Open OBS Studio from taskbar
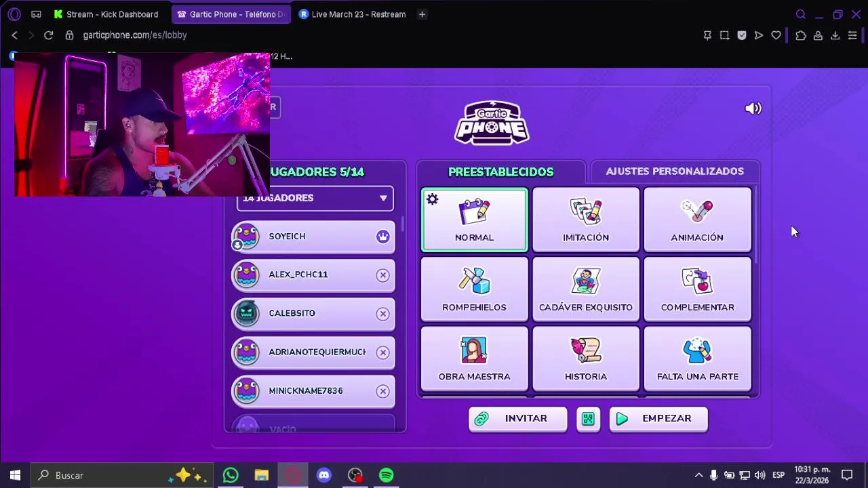868x488 pixels. click(x=355, y=475)
